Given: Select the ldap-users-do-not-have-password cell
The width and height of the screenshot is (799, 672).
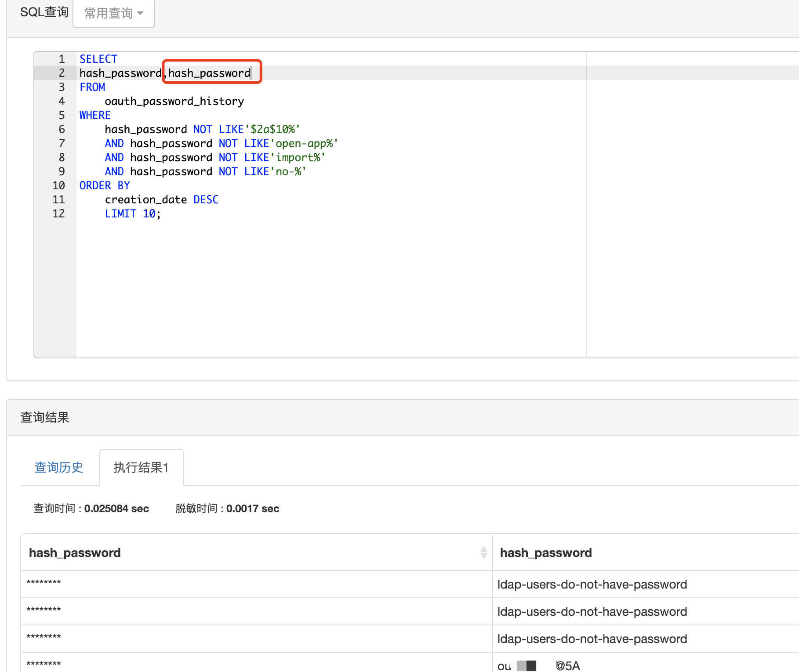Looking at the screenshot, I should 592,584.
